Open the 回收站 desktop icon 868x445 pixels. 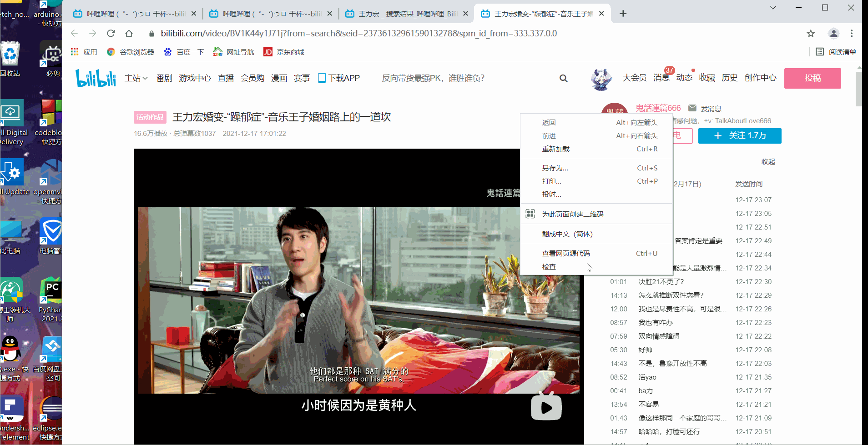pos(10,59)
